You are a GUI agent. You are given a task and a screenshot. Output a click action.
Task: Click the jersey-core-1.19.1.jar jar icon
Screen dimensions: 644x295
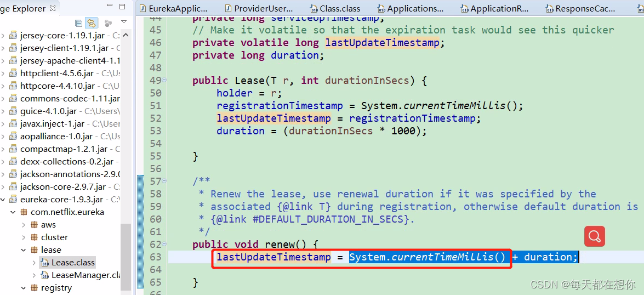click(x=14, y=36)
